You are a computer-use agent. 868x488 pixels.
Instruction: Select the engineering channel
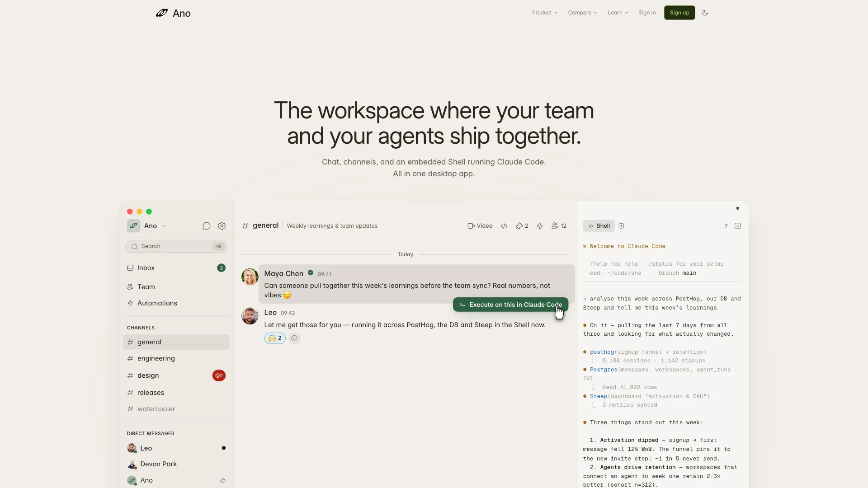(176, 358)
